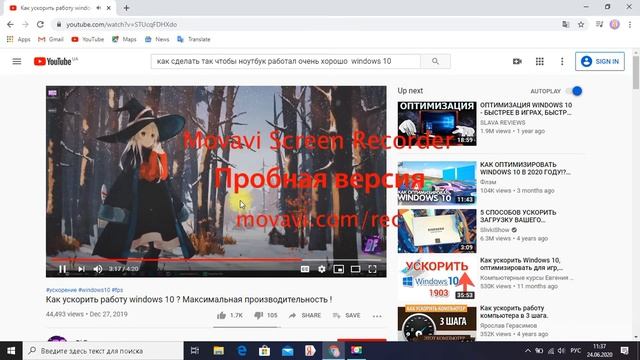Click the #windows10 hashtag

click(x=94, y=290)
